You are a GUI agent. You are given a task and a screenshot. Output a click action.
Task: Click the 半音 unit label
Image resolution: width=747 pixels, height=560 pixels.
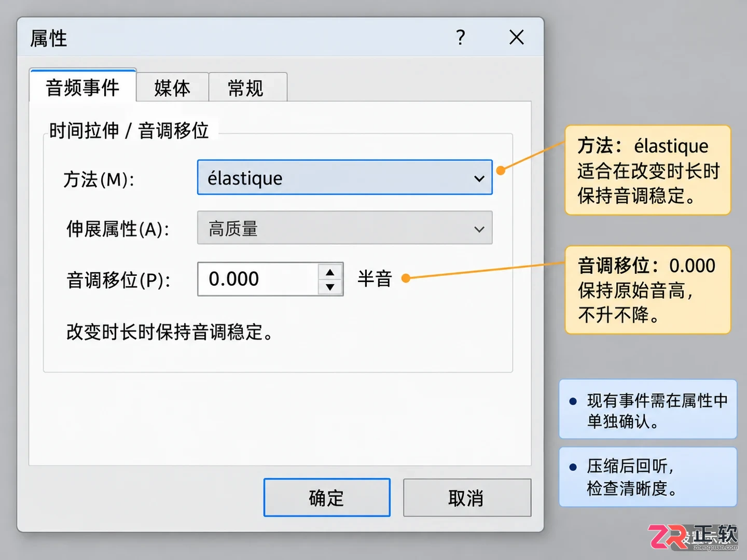pyautogui.click(x=375, y=279)
